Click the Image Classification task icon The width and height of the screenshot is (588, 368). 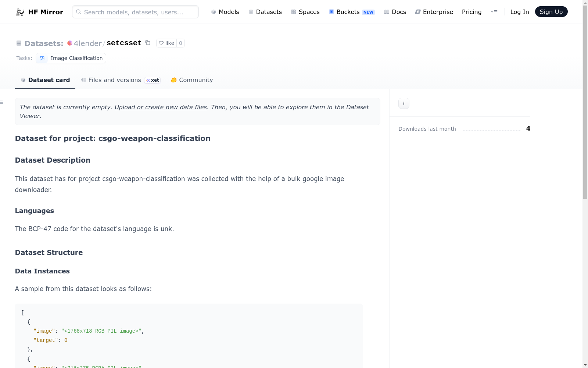click(x=42, y=58)
